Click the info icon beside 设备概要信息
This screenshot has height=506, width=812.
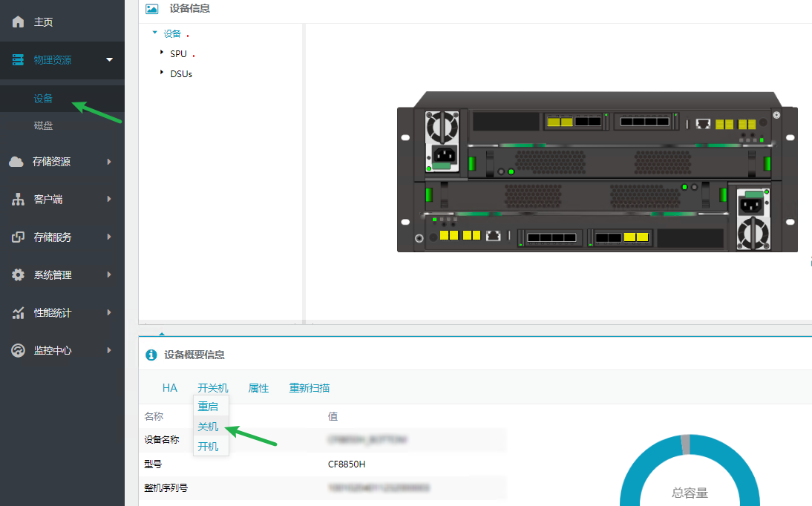(151, 355)
